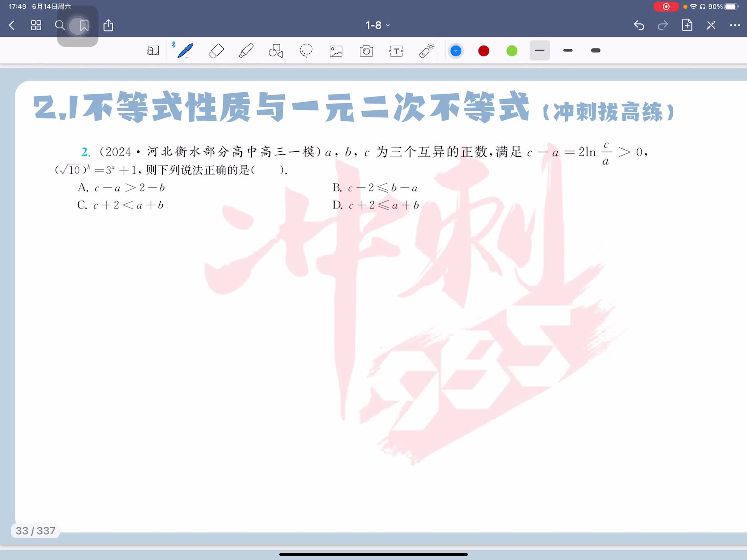Select the Pen tool
Viewport: 747px width, 560px height.
tap(185, 51)
